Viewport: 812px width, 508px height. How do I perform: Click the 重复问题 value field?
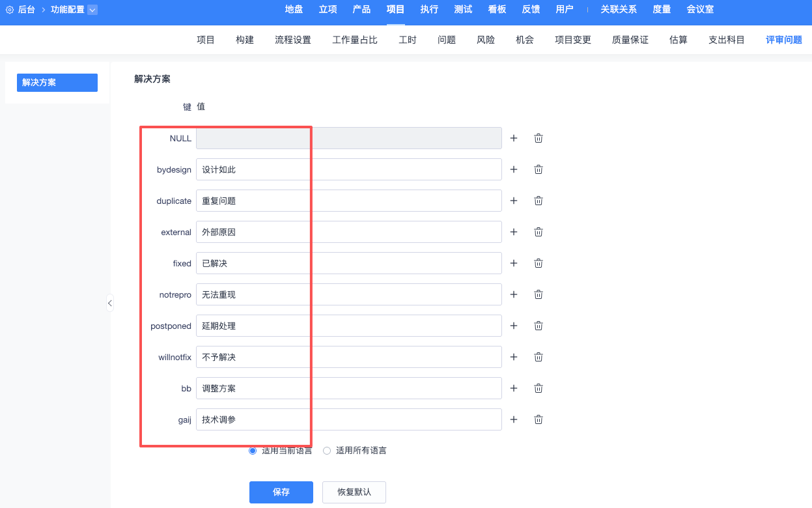[349, 201]
